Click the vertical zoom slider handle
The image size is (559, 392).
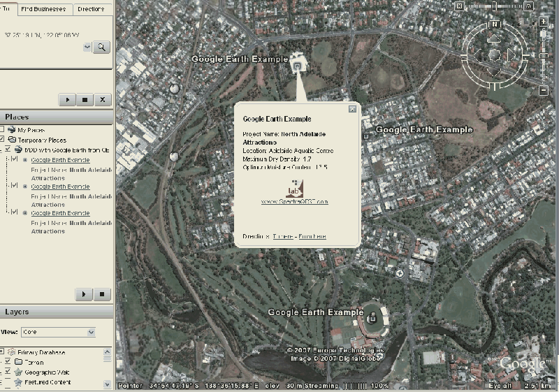(x=544, y=56)
